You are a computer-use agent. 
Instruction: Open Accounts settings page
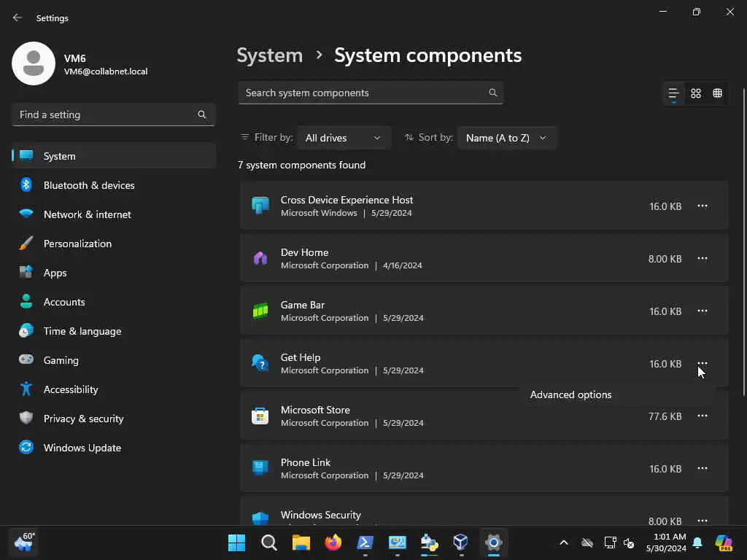(113, 302)
